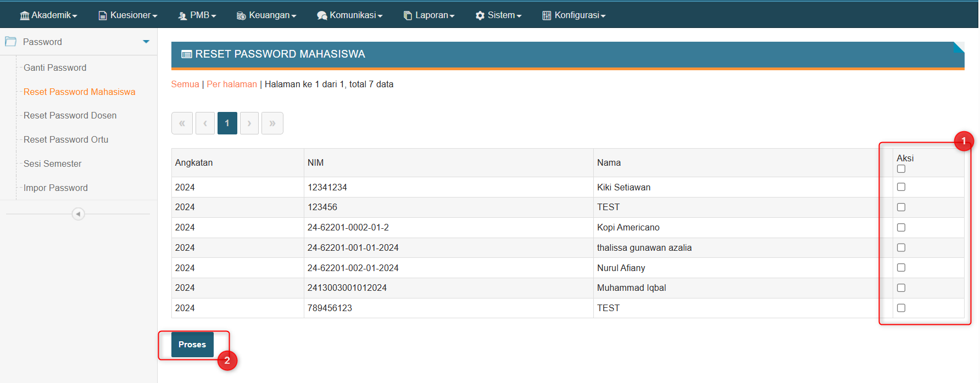Click the Sistem gear icon

click(480, 15)
